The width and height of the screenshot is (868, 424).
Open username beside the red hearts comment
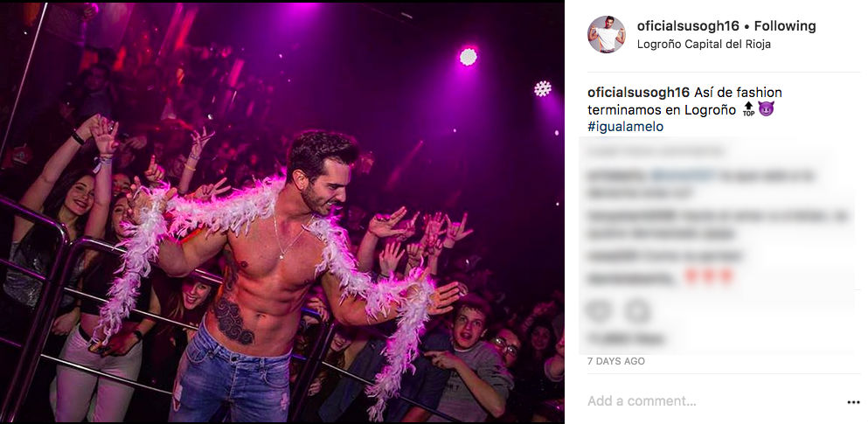(x=631, y=279)
